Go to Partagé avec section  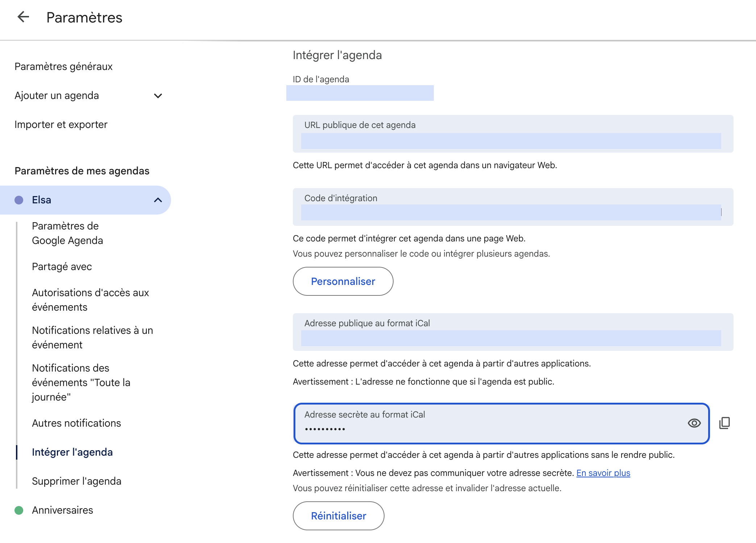[x=62, y=267]
